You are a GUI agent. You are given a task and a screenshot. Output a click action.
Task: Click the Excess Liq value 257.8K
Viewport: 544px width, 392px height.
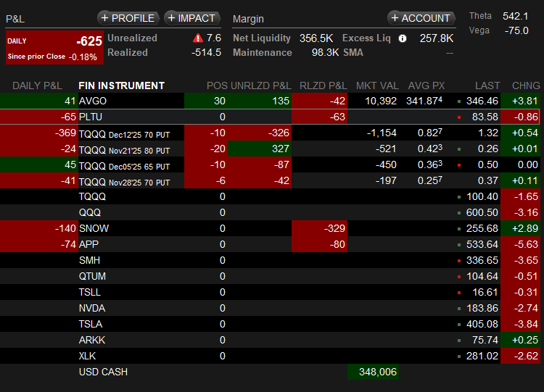click(437, 38)
